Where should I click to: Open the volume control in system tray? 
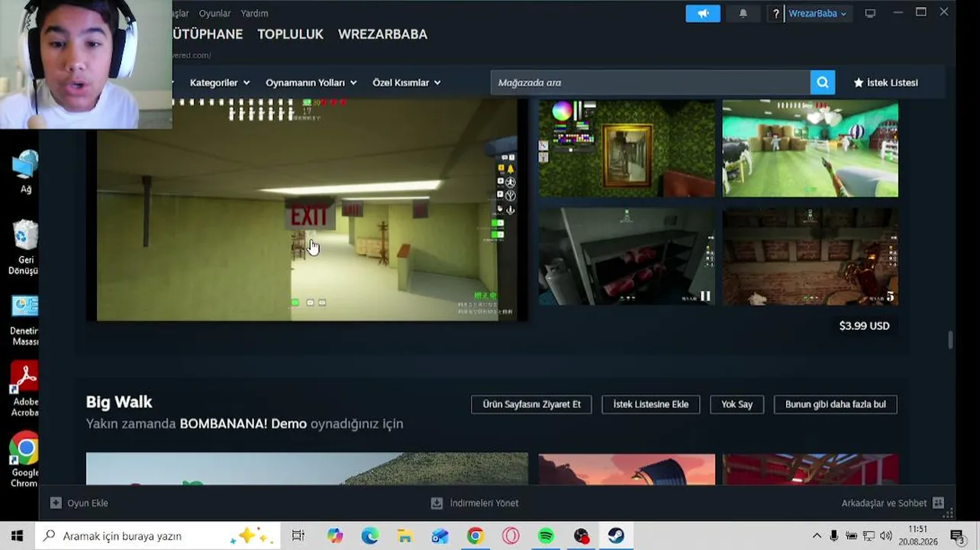click(x=886, y=536)
